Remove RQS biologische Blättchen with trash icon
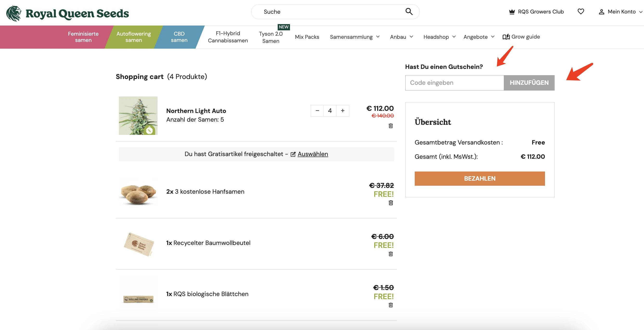Viewport: 644px width, 330px height. [390, 305]
